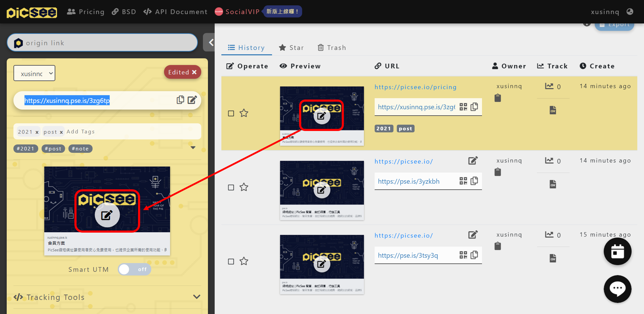Open SocialVIP in top bar
This screenshot has height=314, width=644.
pyautogui.click(x=237, y=12)
